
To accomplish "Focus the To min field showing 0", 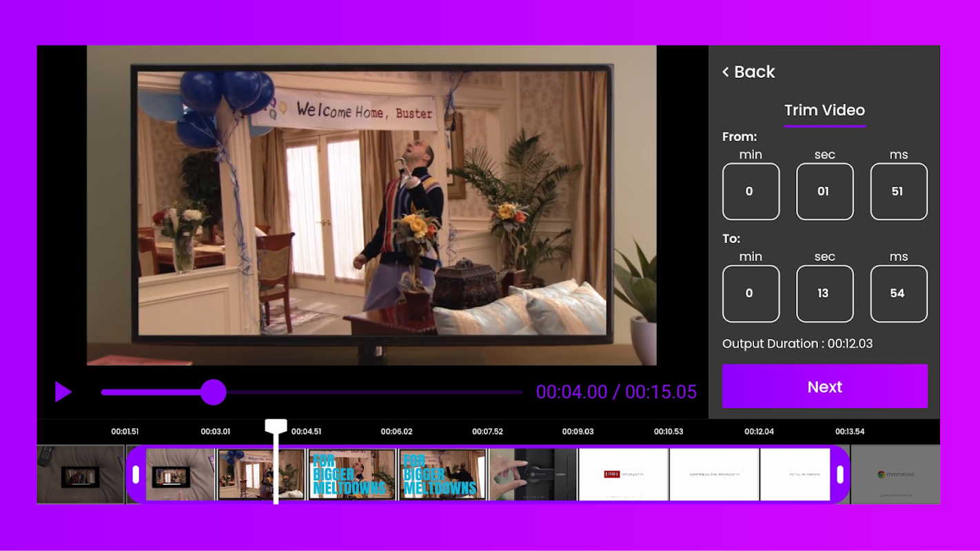I will 751,293.
